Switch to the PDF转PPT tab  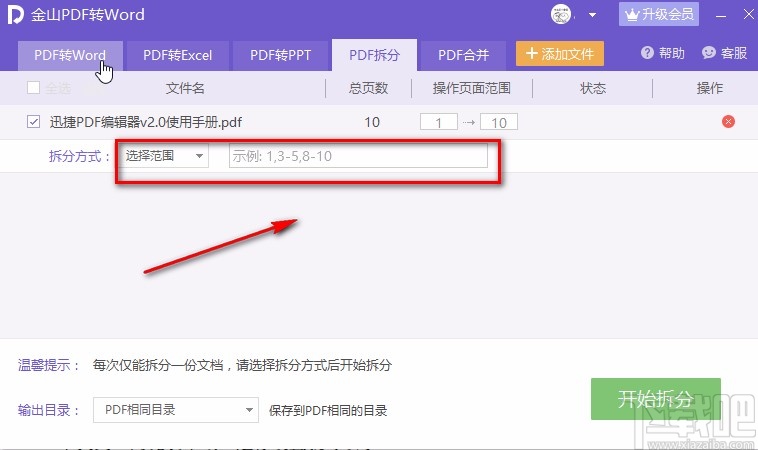(x=280, y=55)
